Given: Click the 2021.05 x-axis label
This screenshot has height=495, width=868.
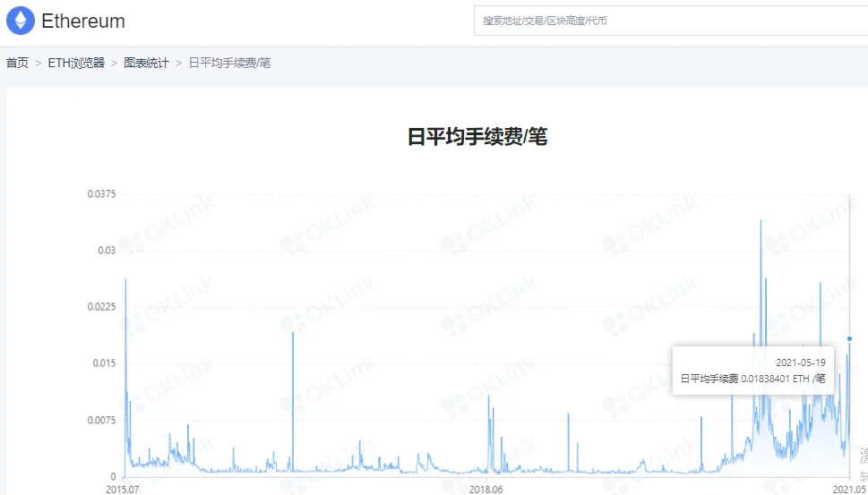Looking at the screenshot, I should [850, 489].
